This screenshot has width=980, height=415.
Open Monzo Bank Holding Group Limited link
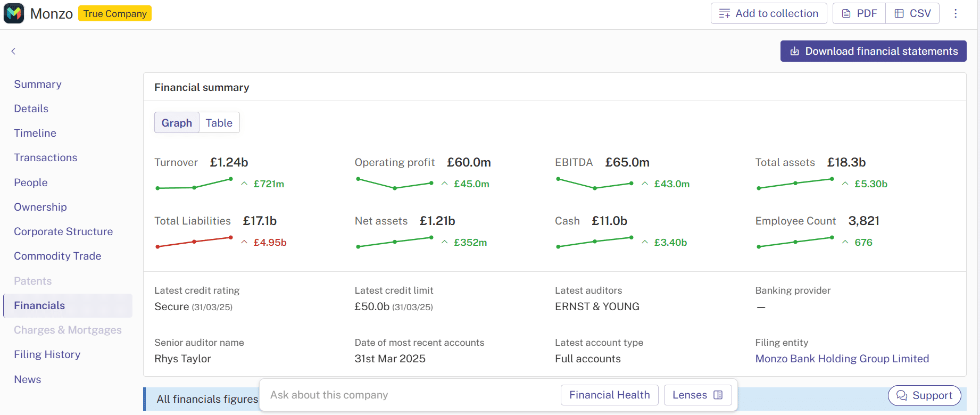click(842, 359)
